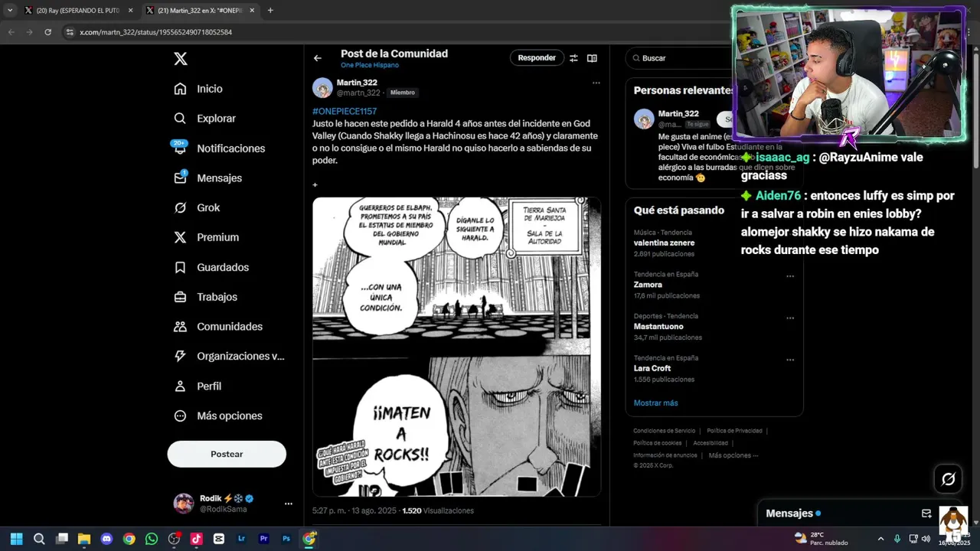Open Mensajes in the sidebar

point(207,178)
